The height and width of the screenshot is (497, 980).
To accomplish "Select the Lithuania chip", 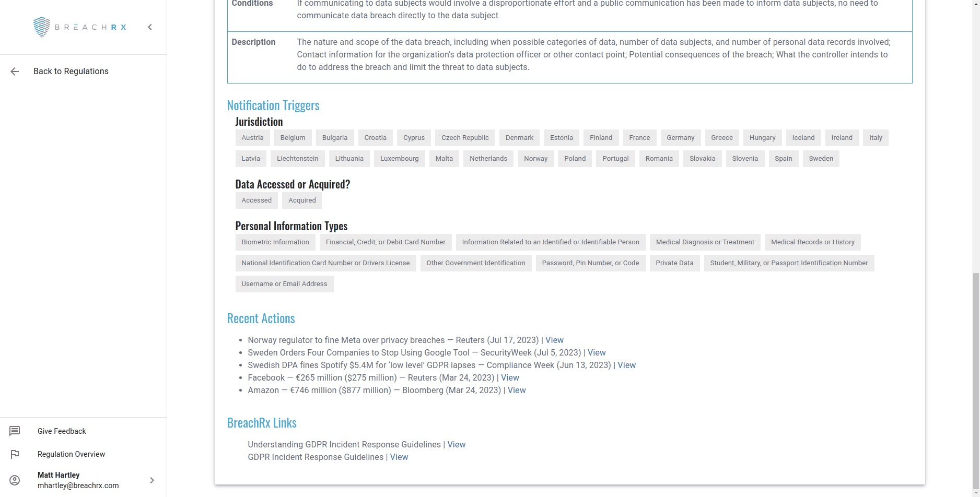I will pyautogui.click(x=349, y=159).
